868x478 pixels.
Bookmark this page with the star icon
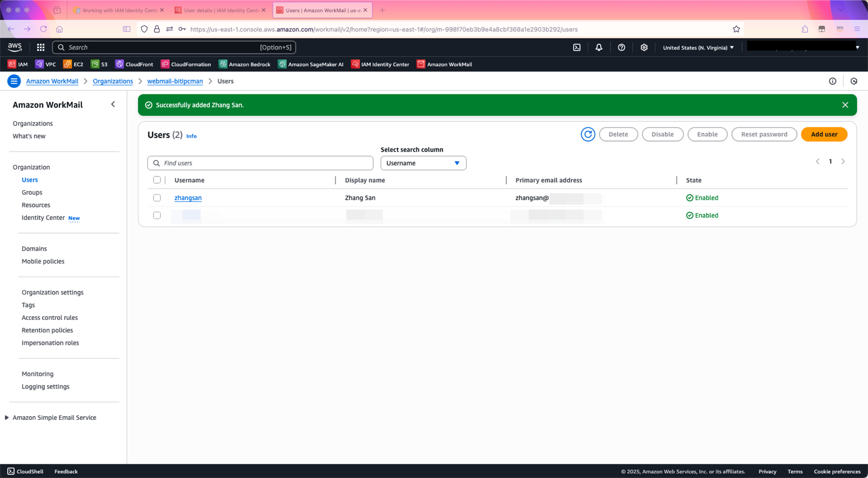pyautogui.click(x=736, y=29)
